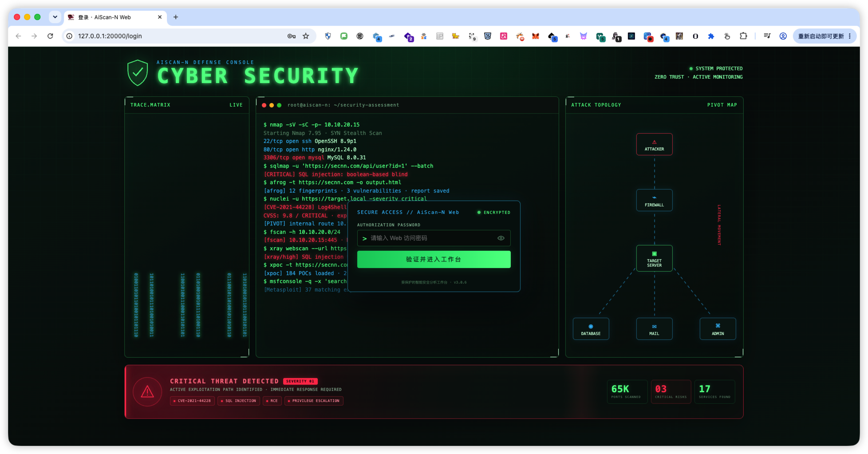This screenshot has width=868, height=454.
Task: Open the MetaMask fox extension
Action: (535, 36)
